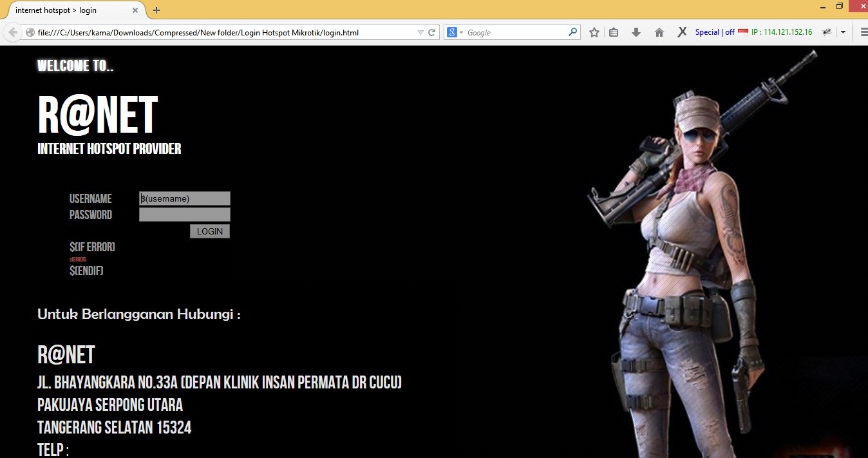Click the search magnifier icon

click(x=572, y=32)
